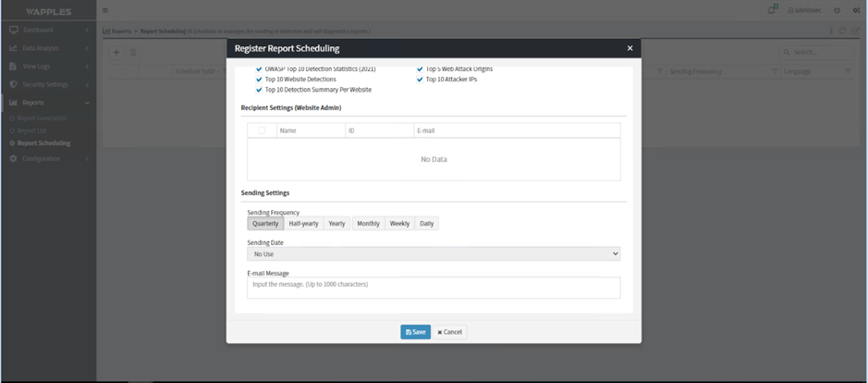Click the trash delete icon in toolbar
Screen dimensions: 868x383
[133, 53]
